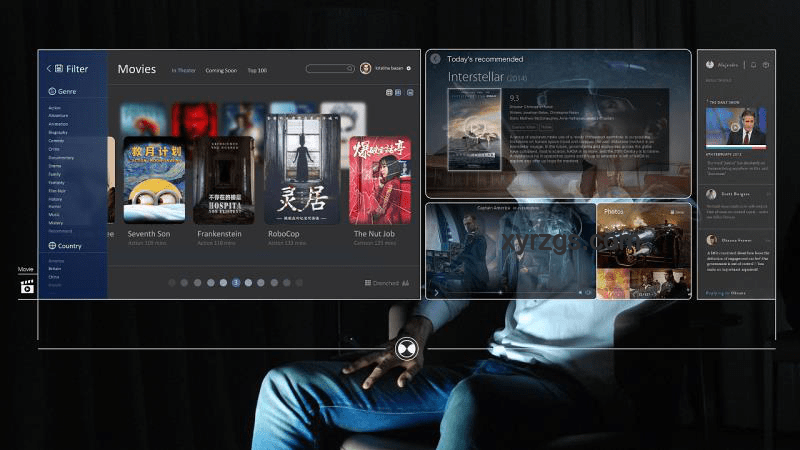This screenshot has height=450, width=800.
Task: Click the profile avatar in right sidebar
Action: tap(710, 65)
